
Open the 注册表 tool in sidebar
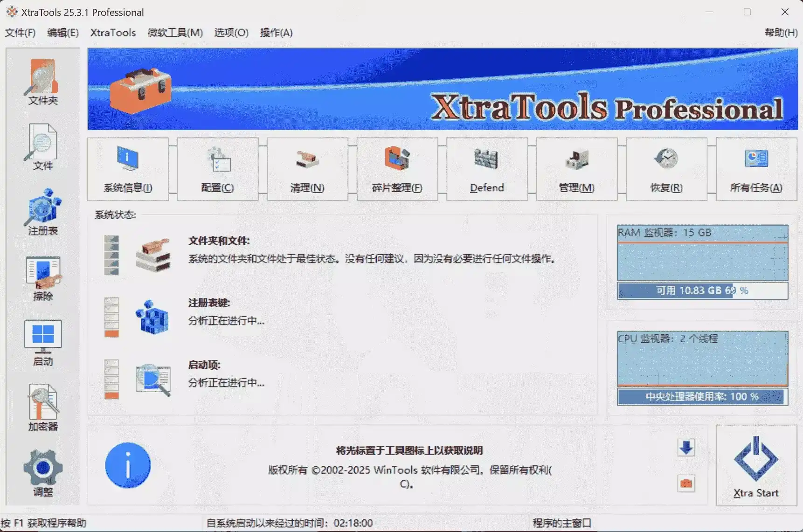[42, 212]
